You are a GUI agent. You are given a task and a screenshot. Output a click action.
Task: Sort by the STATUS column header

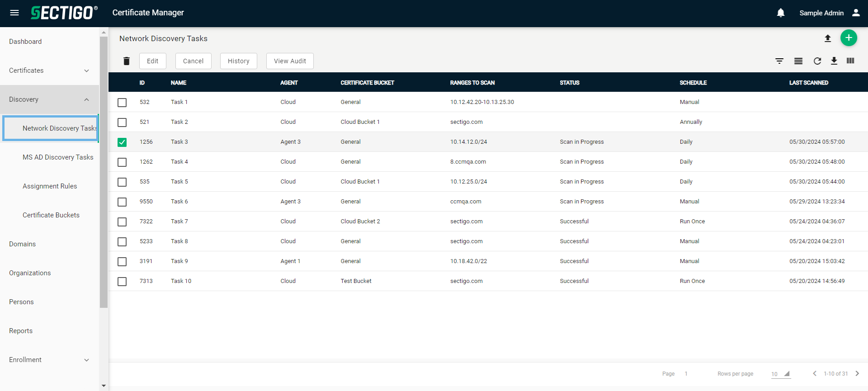coord(570,83)
